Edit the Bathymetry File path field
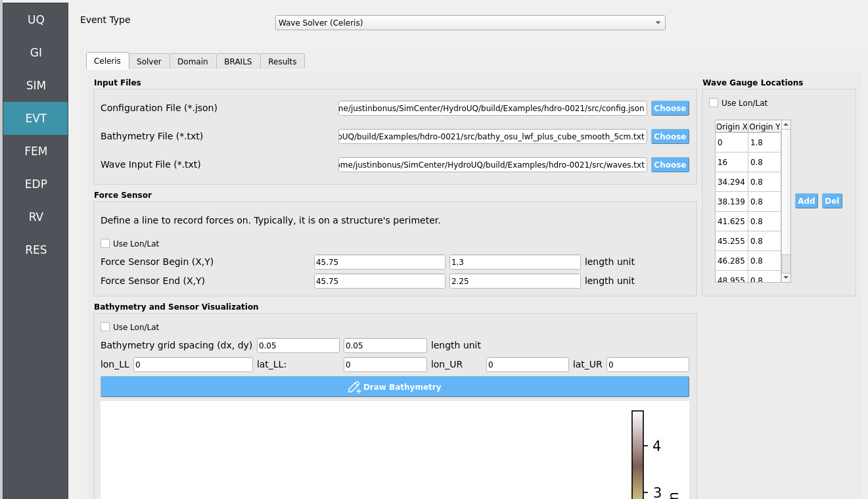868x499 pixels. pyautogui.click(x=493, y=136)
